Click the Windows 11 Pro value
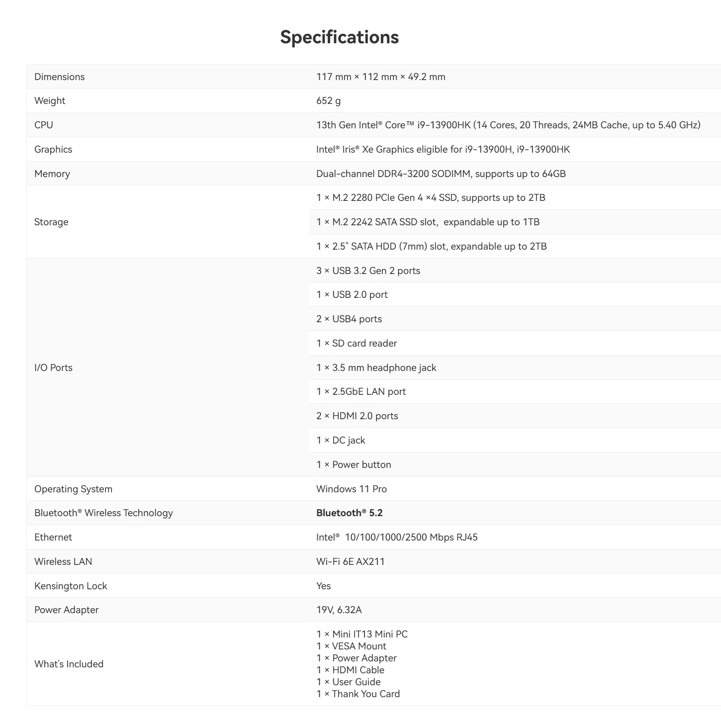Image resolution: width=721 pixels, height=728 pixels. click(352, 489)
